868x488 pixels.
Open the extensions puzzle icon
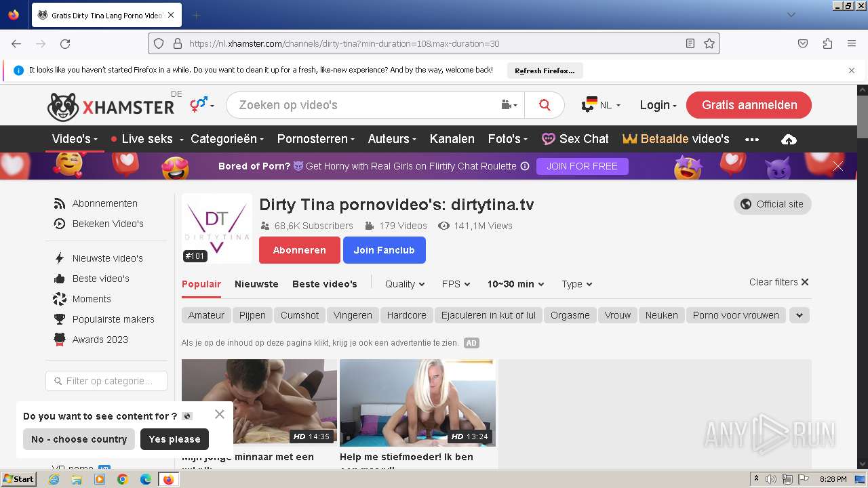(827, 43)
